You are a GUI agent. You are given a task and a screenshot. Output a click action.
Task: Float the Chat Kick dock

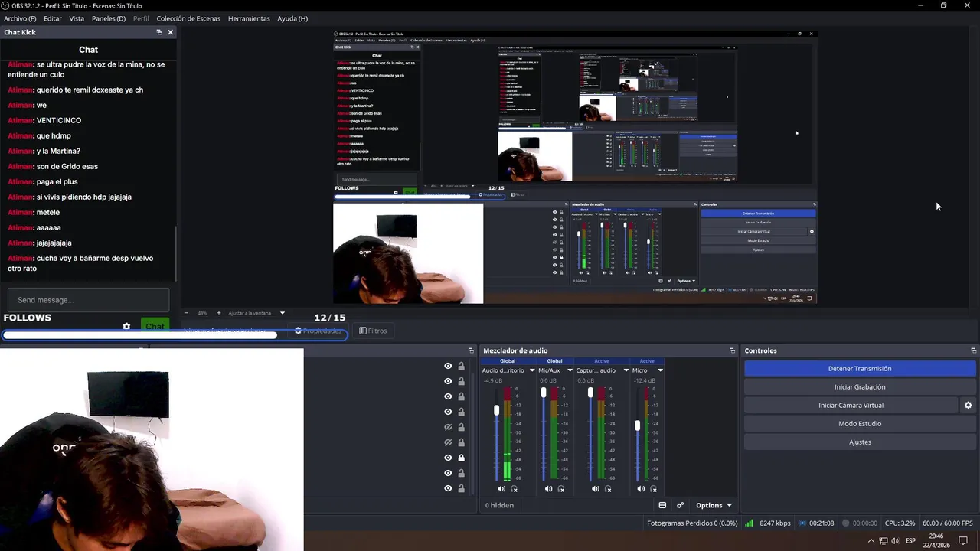pyautogui.click(x=158, y=32)
